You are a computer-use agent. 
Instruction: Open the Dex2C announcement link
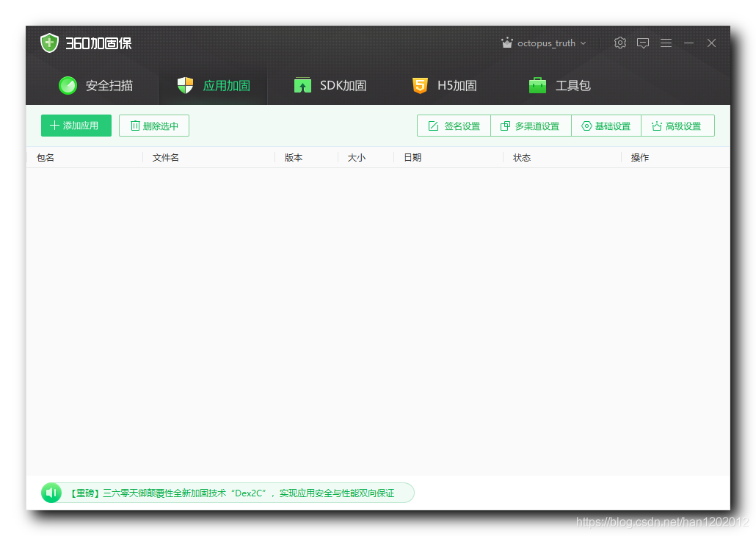(231, 493)
